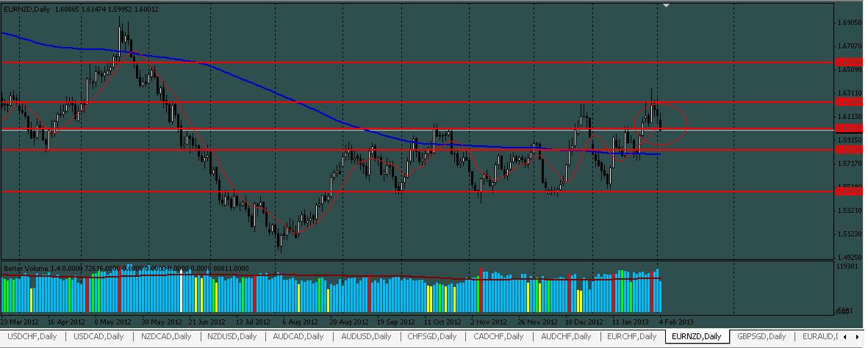Click the 1.61130 price scale label
This screenshot has width=868, height=348.
tap(850, 117)
